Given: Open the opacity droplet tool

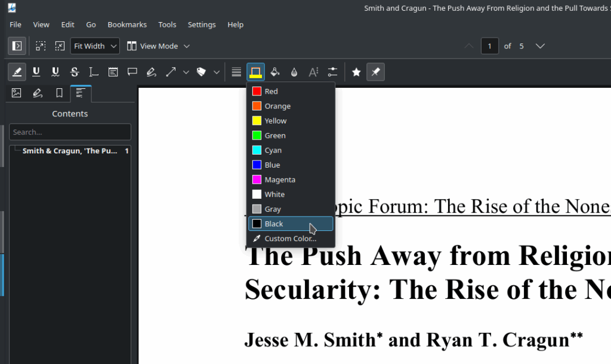Looking at the screenshot, I should coord(294,72).
